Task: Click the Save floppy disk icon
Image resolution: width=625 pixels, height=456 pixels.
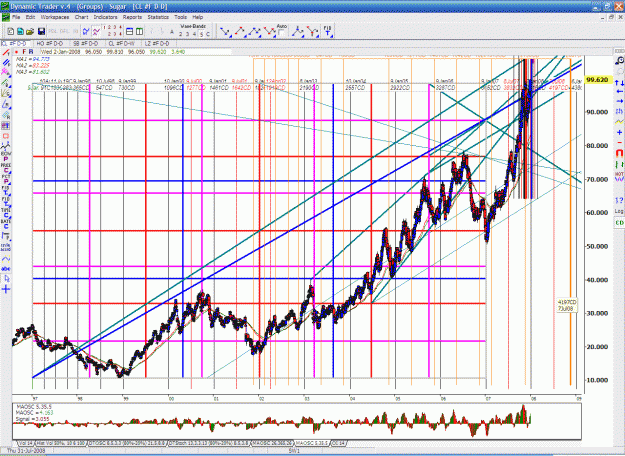Action: pyautogui.click(x=41, y=32)
